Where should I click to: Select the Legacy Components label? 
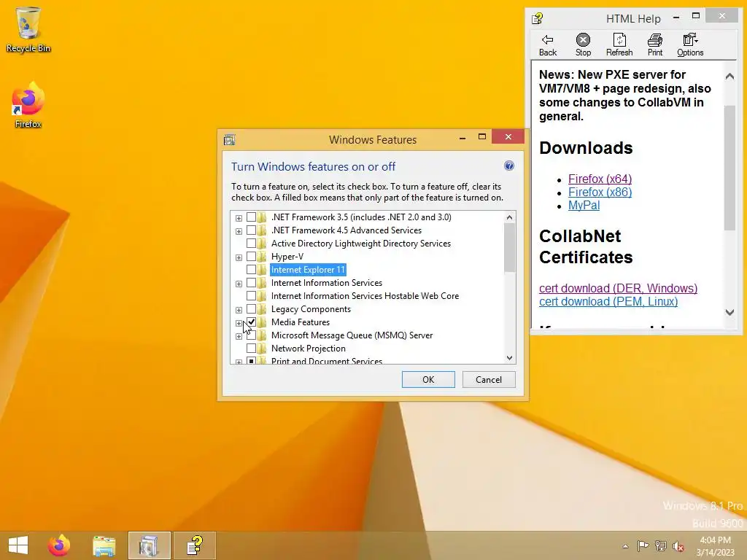311,309
